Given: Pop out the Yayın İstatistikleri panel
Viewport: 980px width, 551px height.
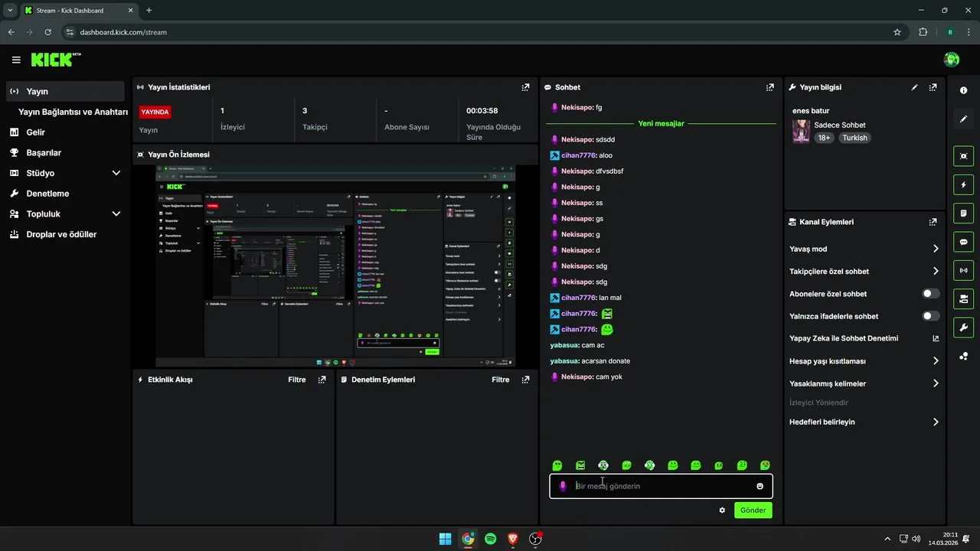Looking at the screenshot, I should (525, 87).
